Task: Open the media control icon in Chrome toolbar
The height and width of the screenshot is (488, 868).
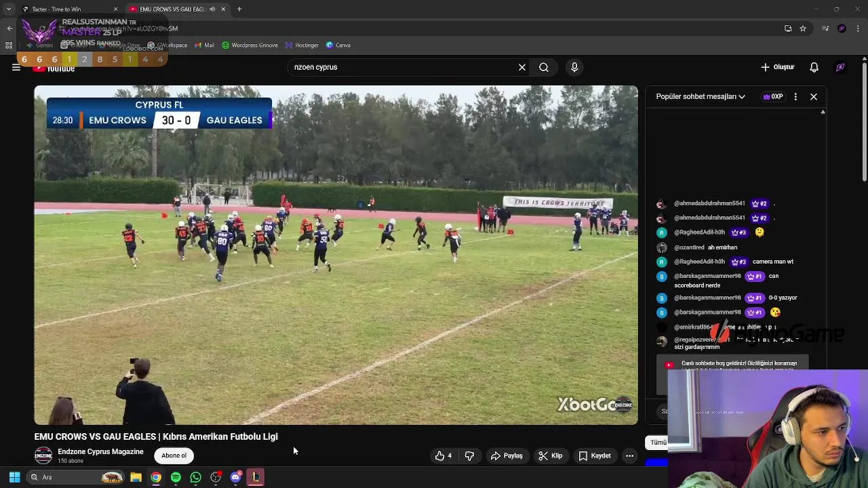Action: click(x=825, y=28)
